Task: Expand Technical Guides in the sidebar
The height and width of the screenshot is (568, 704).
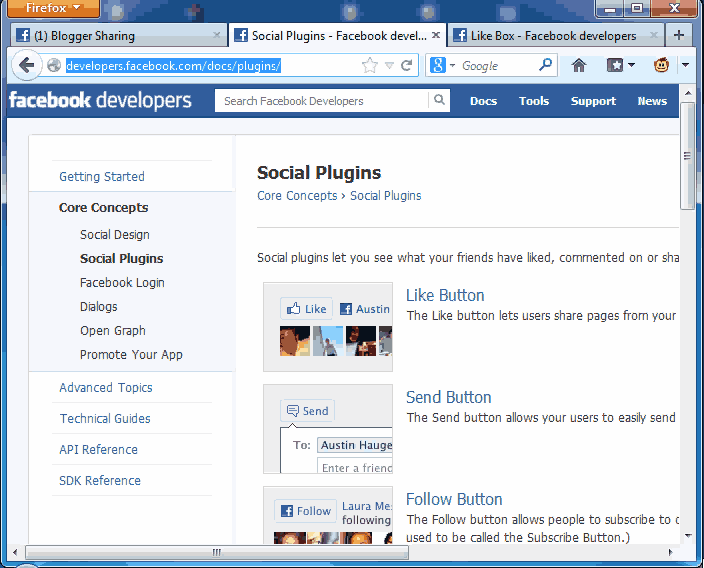Action: pos(105,418)
